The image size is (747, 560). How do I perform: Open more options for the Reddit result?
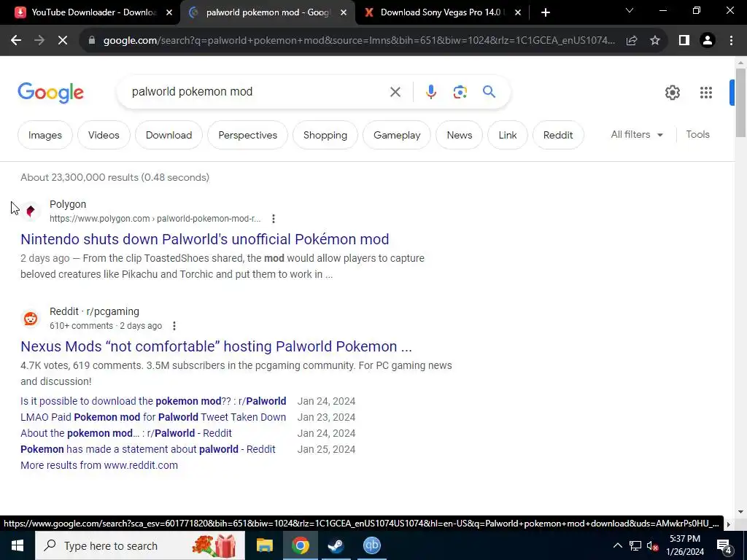[x=174, y=326]
